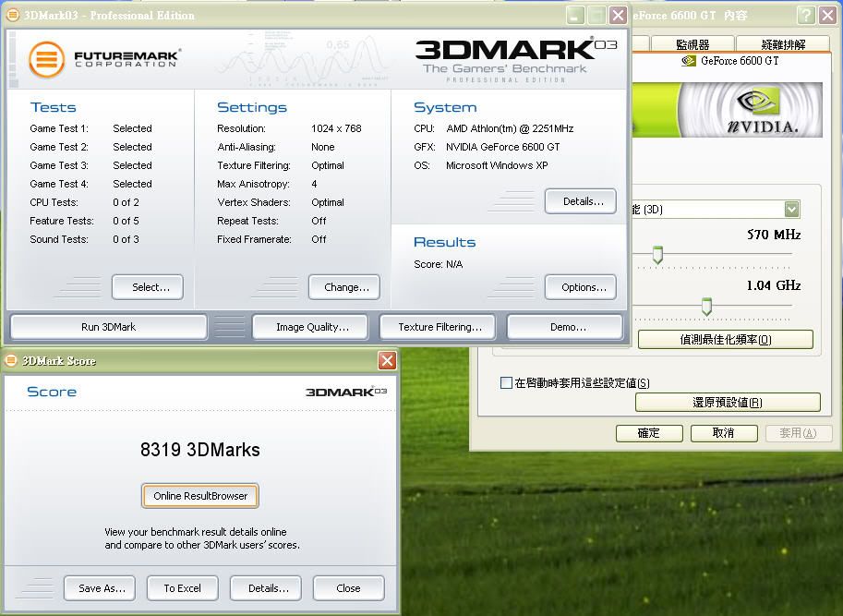Click 取消 cancel button
The image size is (843, 616).
(x=724, y=433)
